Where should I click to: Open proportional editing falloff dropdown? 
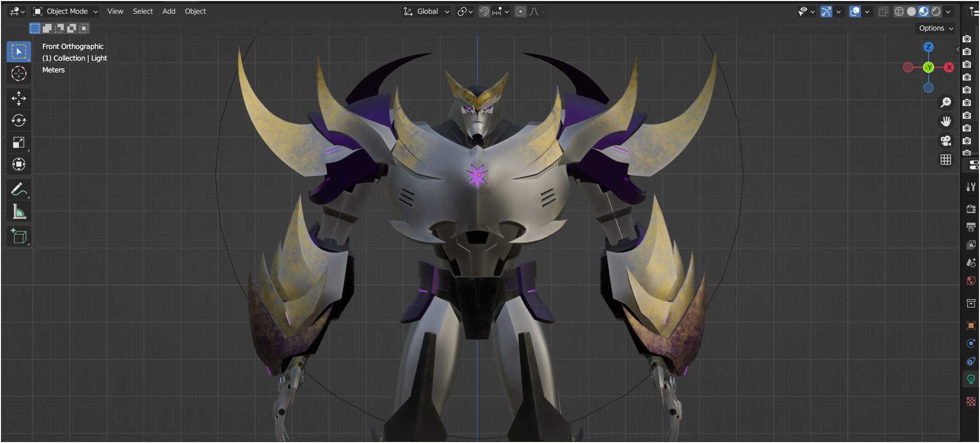tap(537, 11)
